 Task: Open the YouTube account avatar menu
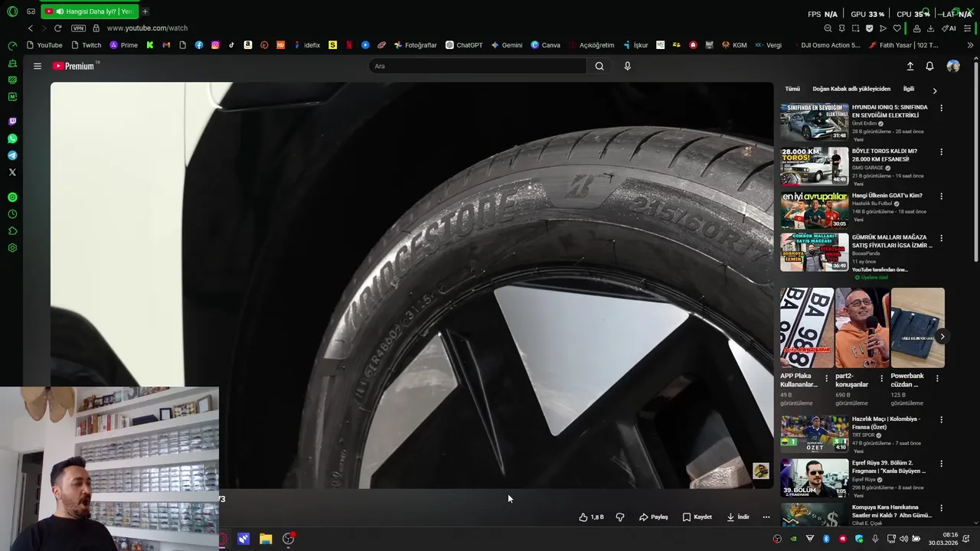(x=953, y=66)
